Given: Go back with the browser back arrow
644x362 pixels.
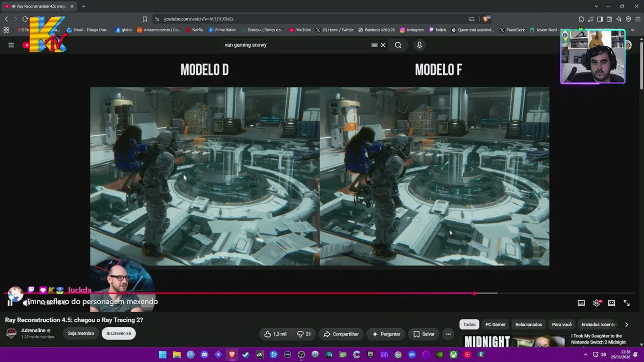Looking at the screenshot, I should click(x=7, y=19).
